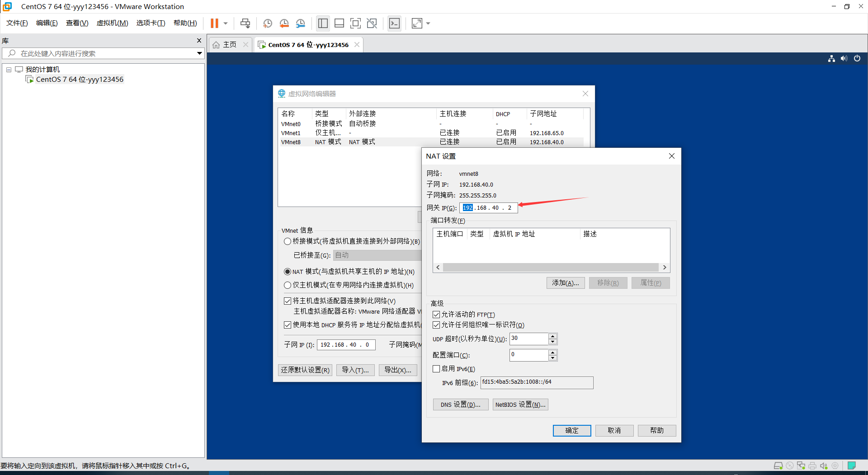The image size is (868, 475).
Task: Switch to the 主页 tab
Action: (x=230, y=44)
